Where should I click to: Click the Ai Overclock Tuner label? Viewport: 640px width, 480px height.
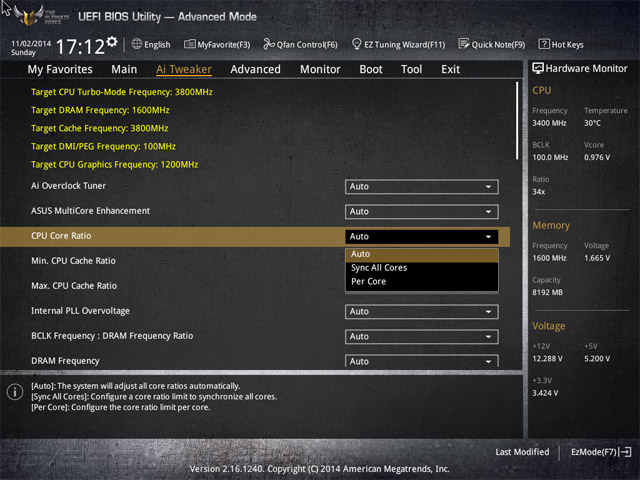pyautogui.click(x=68, y=186)
